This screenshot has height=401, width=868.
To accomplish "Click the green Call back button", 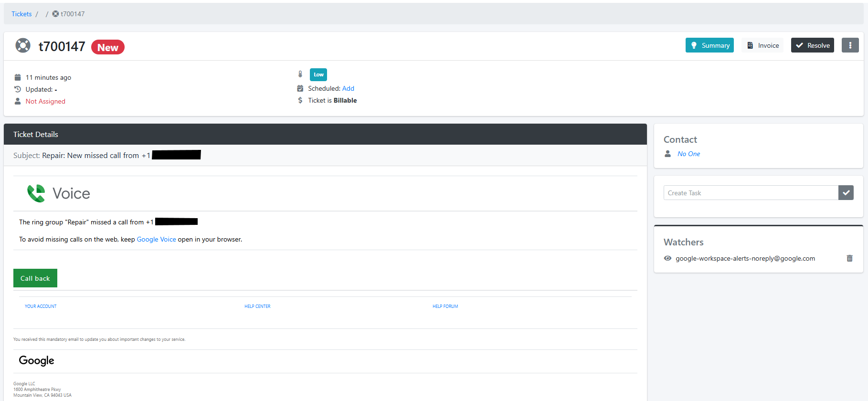I will click(x=35, y=278).
